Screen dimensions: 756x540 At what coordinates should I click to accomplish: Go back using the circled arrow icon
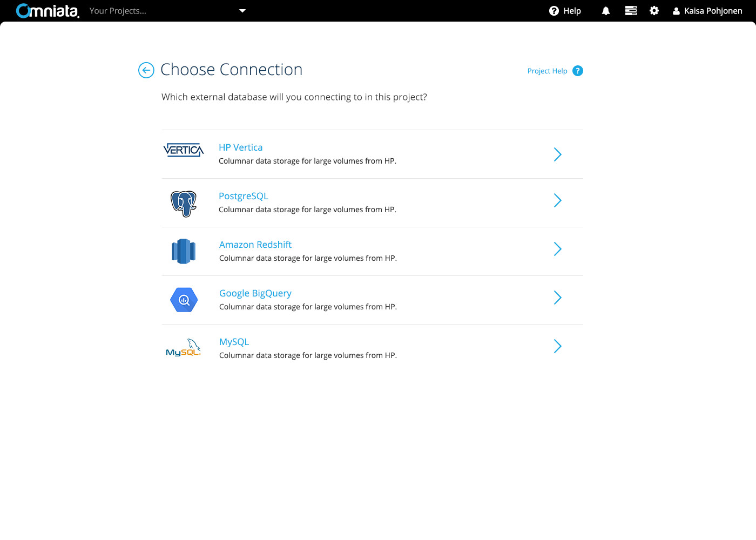tap(146, 70)
